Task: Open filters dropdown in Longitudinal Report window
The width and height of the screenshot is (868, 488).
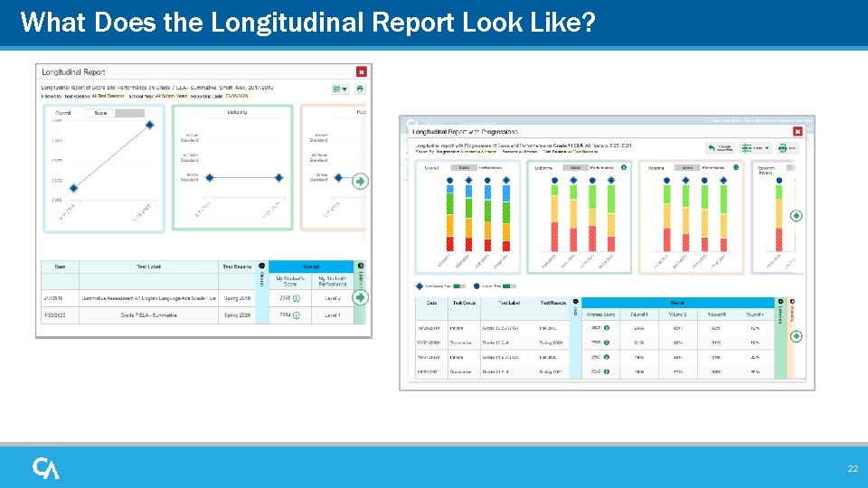Action: point(340,89)
